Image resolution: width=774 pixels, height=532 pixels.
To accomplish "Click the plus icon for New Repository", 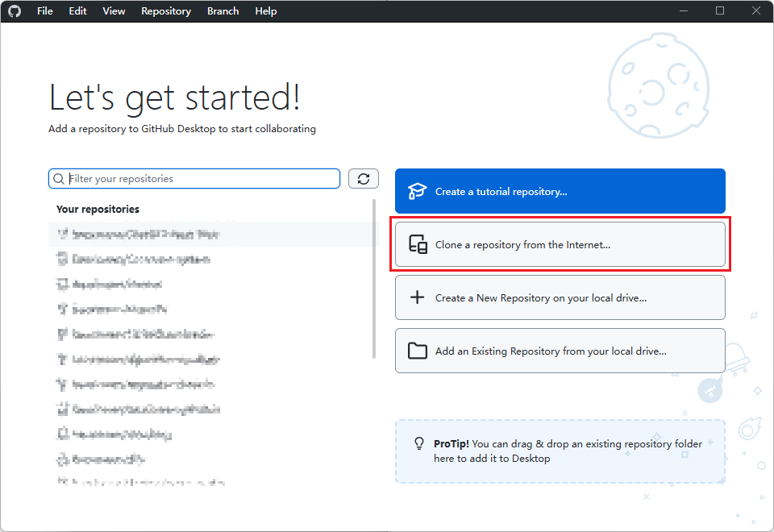I will pyautogui.click(x=417, y=297).
